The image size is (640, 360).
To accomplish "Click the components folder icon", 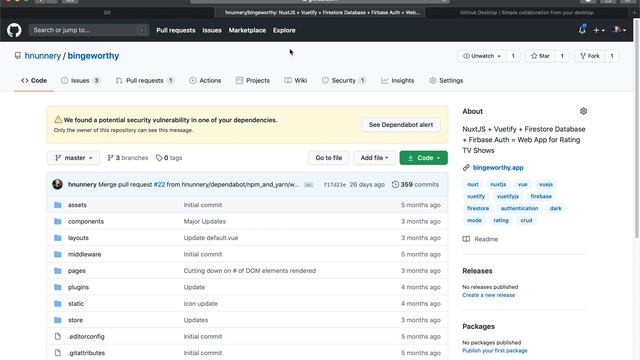I will [58, 221].
